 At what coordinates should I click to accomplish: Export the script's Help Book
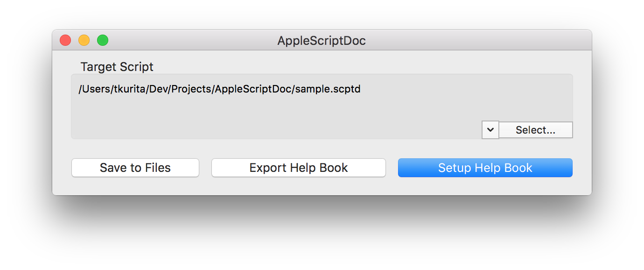pyautogui.click(x=299, y=168)
